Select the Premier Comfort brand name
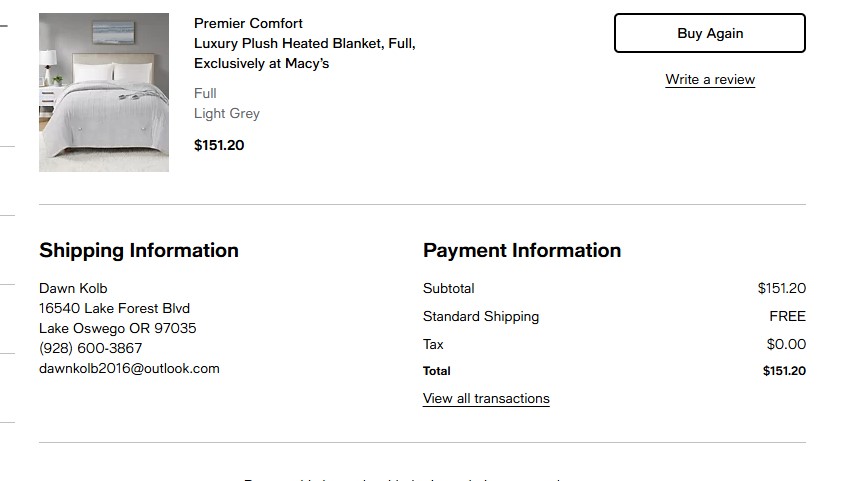The width and height of the screenshot is (860, 481). [x=248, y=23]
